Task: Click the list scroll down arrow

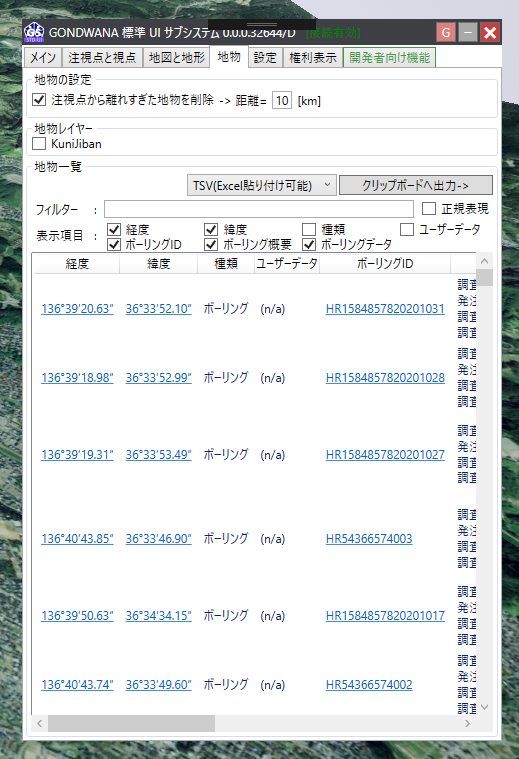Action: click(485, 707)
